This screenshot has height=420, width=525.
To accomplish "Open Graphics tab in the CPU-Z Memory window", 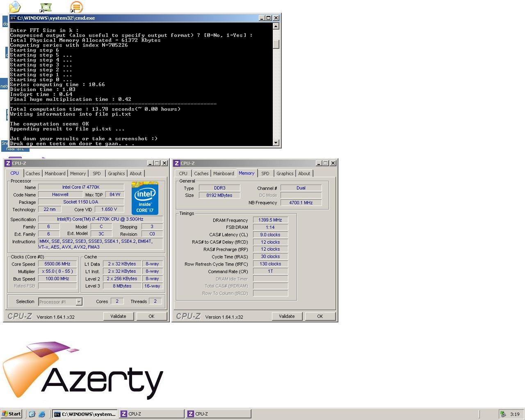I will click(285, 173).
